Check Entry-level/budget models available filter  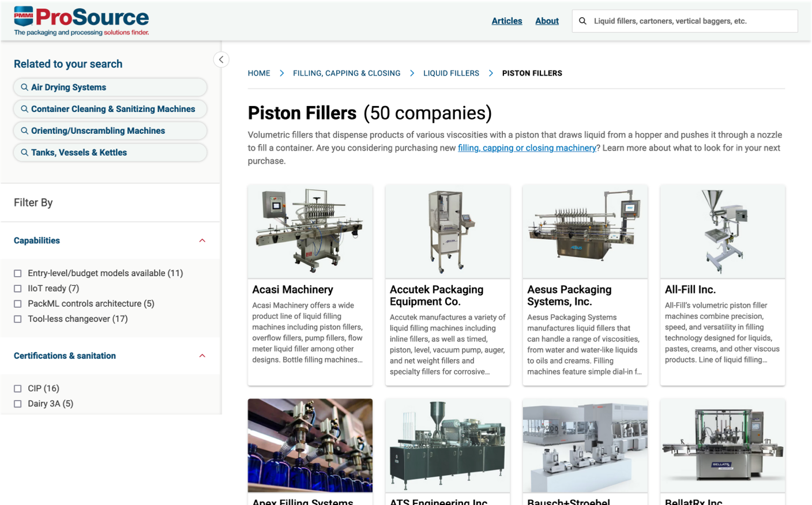[x=18, y=273]
